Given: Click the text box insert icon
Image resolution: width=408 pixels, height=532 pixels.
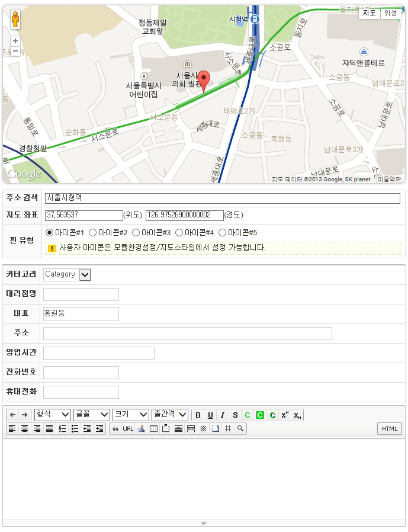Looking at the screenshot, I should (166, 428).
